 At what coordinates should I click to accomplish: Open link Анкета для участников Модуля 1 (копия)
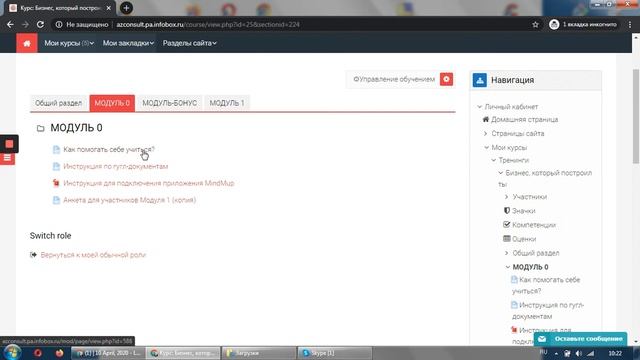[x=129, y=200]
